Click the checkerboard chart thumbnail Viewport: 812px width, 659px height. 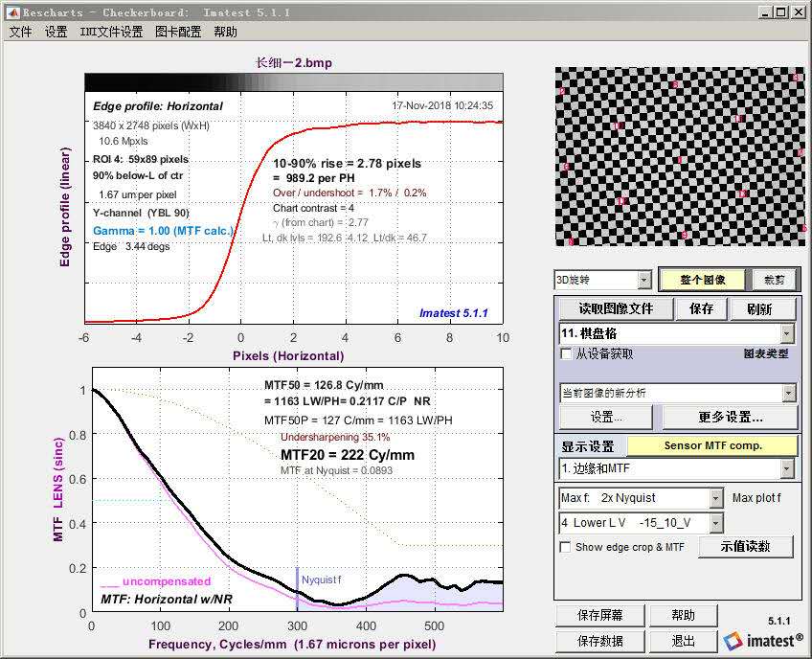pyautogui.click(x=680, y=156)
